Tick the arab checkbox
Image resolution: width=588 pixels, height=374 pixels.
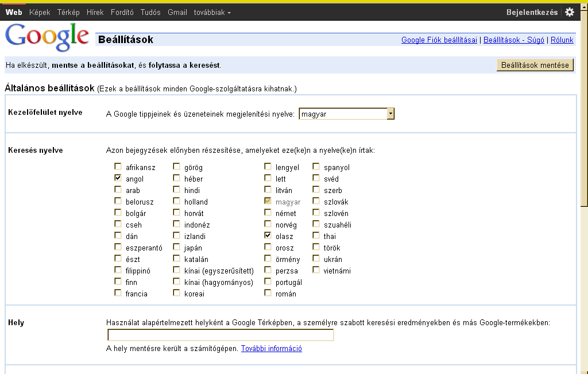click(x=118, y=189)
